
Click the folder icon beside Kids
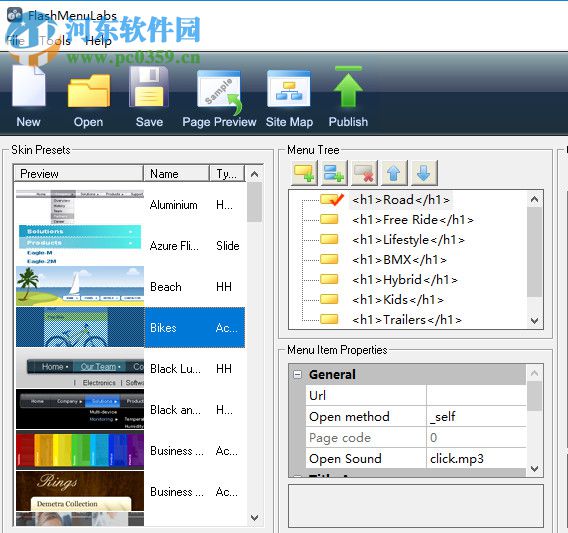[329, 299]
